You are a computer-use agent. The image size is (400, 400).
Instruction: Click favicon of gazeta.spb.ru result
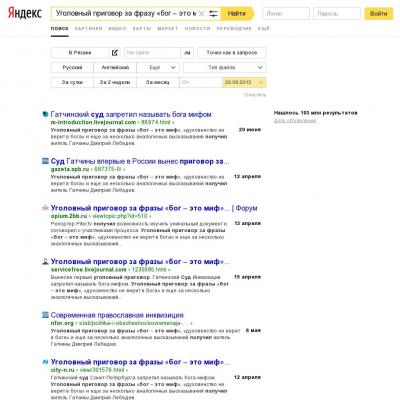coord(45,161)
